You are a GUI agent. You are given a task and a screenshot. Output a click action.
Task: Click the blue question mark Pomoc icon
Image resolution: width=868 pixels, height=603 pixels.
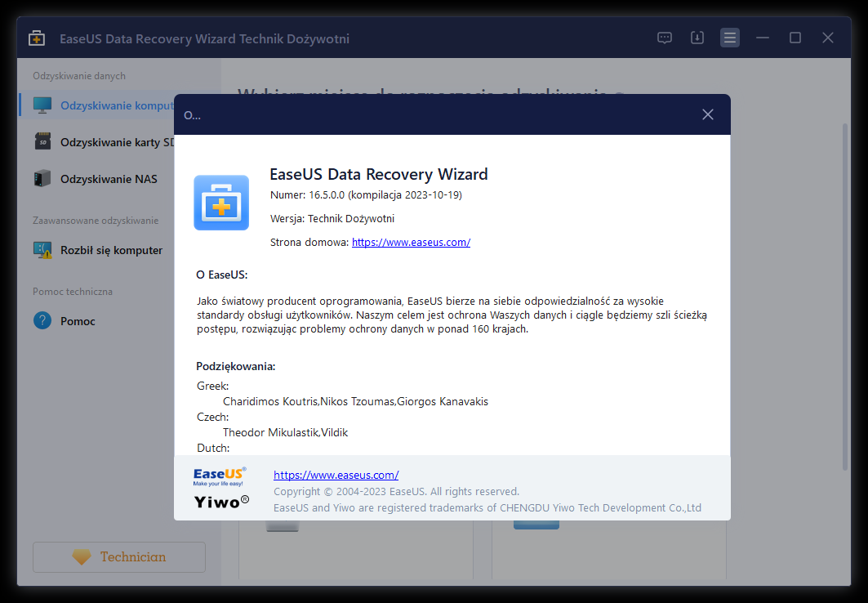point(42,320)
